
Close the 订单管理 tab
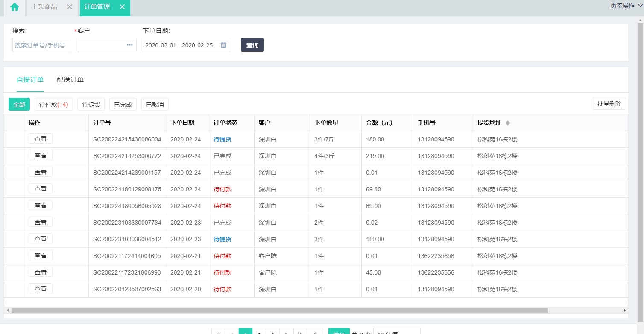122,7
